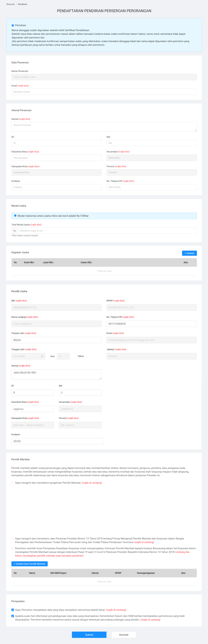
Task: Click the Kembali button
Action: click(124, 635)
